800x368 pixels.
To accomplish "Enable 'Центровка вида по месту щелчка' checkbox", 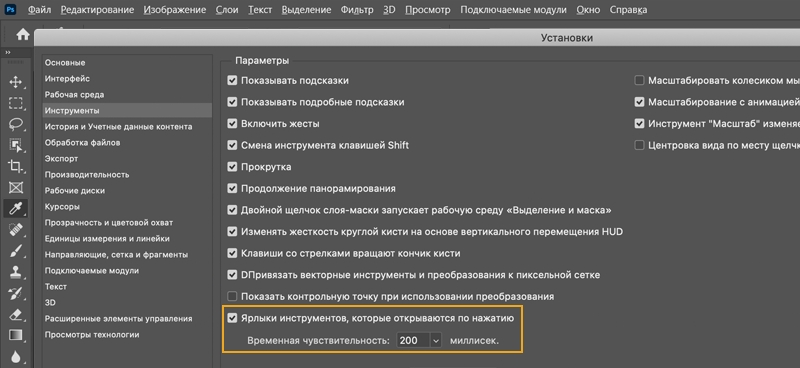I will click(x=639, y=145).
